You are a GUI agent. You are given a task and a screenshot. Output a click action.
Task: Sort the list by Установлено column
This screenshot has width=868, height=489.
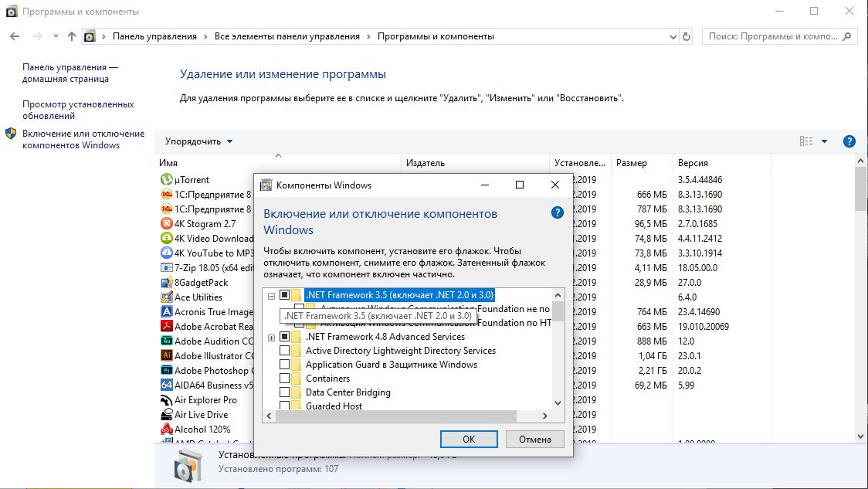click(580, 163)
